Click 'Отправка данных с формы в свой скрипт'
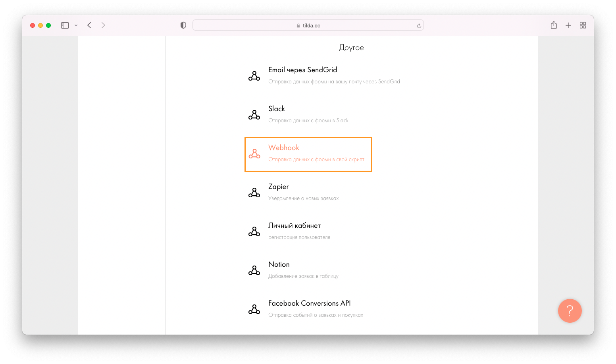 [x=316, y=160]
